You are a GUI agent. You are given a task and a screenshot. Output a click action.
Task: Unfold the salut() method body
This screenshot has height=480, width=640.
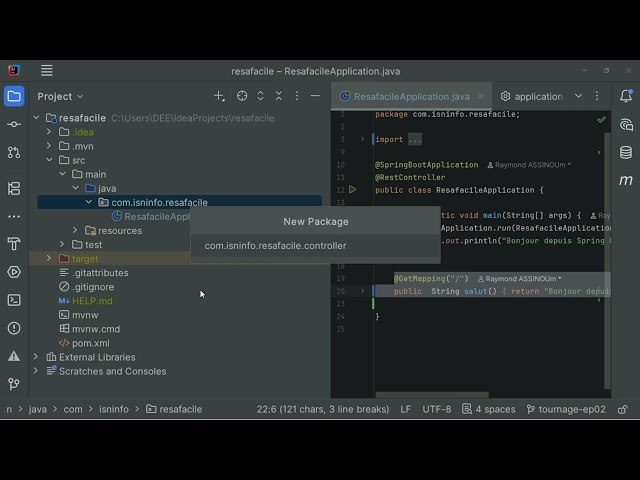tap(362, 291)
